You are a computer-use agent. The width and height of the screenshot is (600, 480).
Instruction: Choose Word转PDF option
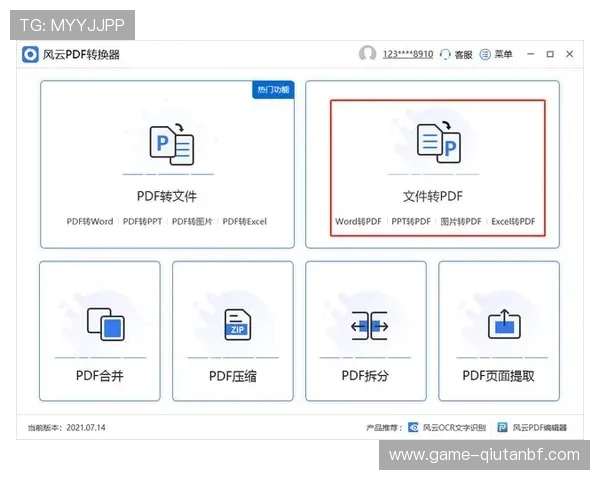click(359, 222)
